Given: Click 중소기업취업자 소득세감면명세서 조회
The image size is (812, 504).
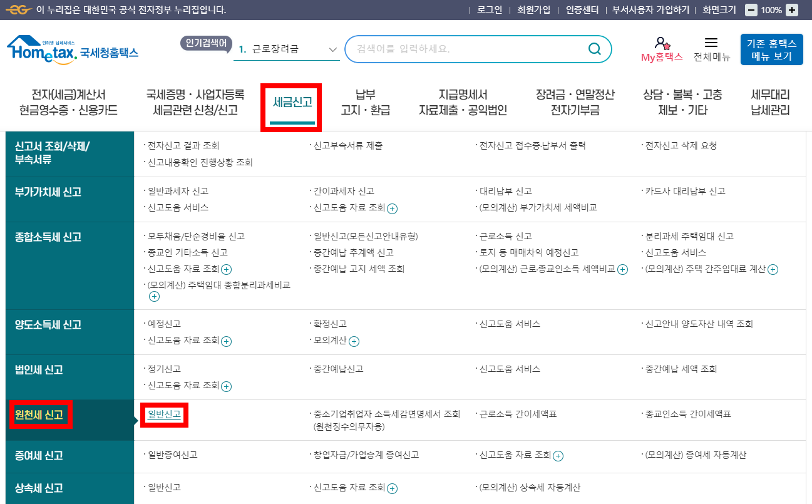Looking at the screenshot, I should 387,421.
